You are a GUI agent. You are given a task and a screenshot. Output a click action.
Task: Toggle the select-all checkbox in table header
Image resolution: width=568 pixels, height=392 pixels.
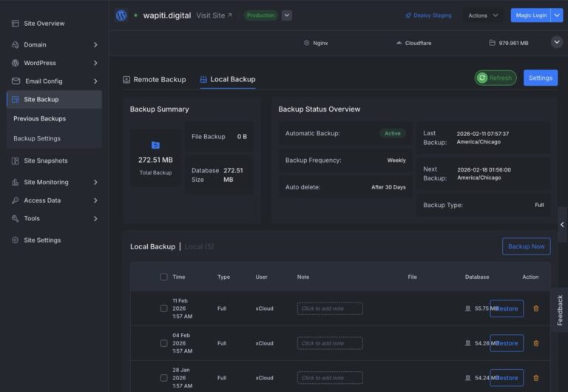(163, 277)
